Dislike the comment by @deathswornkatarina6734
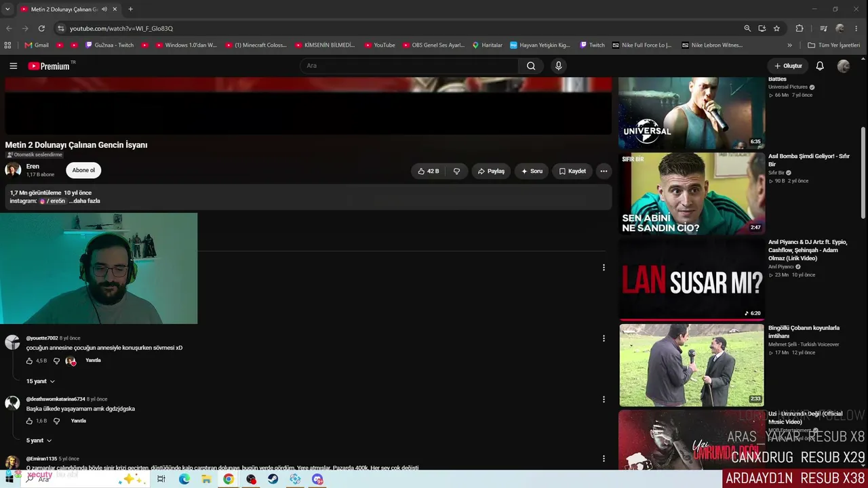This screenshot has height=488, width=868. [56, 421]
